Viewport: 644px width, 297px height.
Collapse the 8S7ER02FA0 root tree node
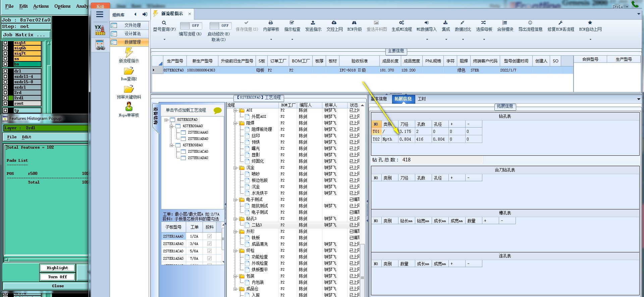point(166,120)
